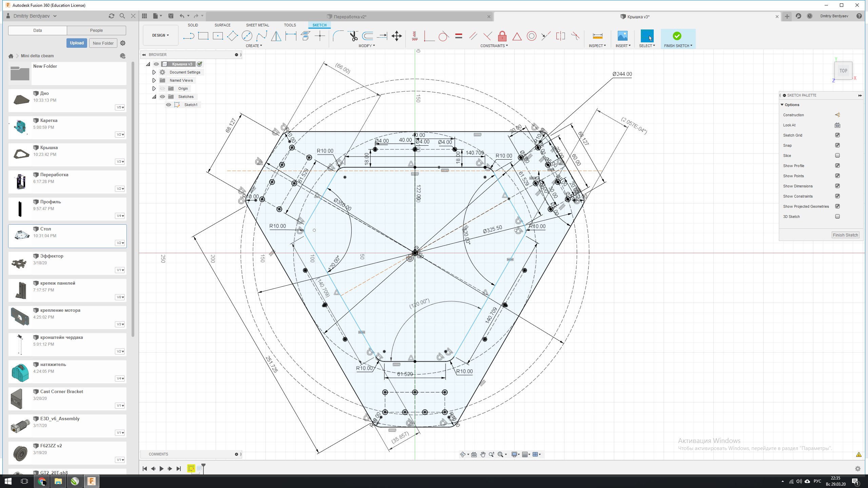
Task: Expand the Document Settings node
Action: click(x=154, y=72)
